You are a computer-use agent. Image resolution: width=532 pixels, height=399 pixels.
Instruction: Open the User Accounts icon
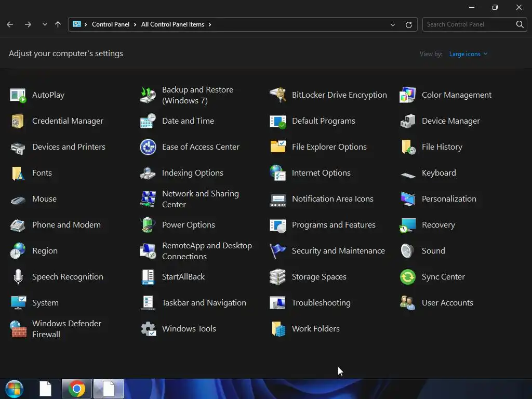click(408, 303)
